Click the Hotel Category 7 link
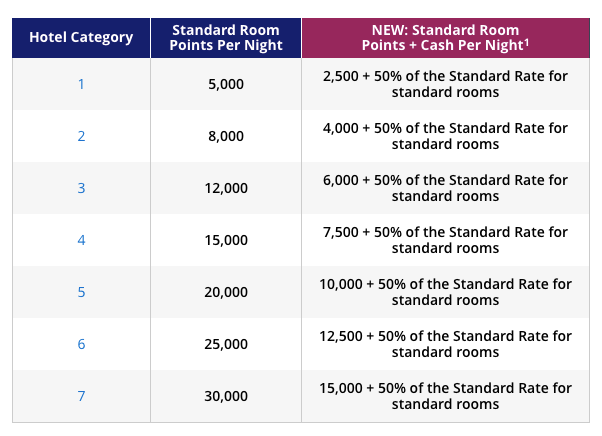The height and width of the screenshot is (436, 602). point(81,396)
